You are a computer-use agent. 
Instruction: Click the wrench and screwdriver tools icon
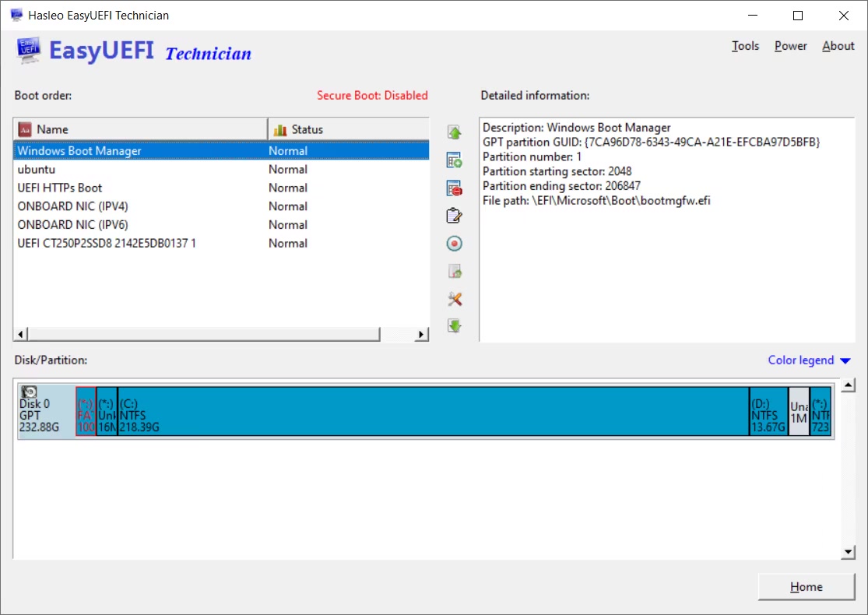pyautogui.click(x=455, y=299)
